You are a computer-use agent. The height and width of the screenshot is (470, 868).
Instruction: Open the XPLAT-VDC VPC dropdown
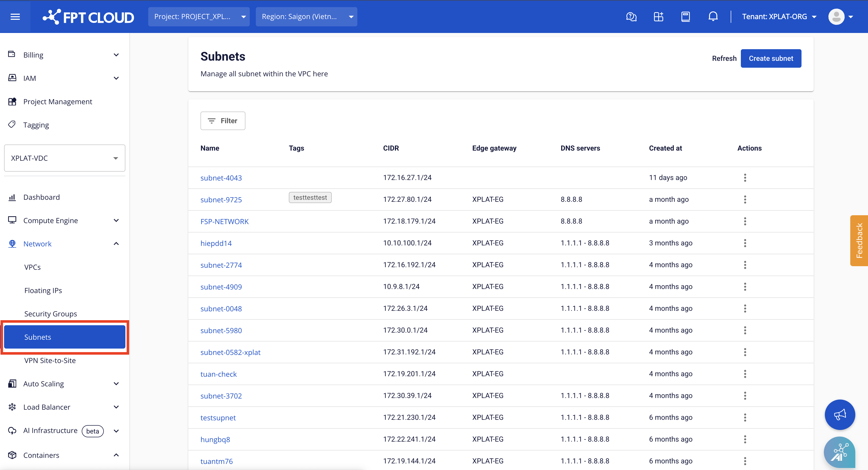[x=64, y=158]
